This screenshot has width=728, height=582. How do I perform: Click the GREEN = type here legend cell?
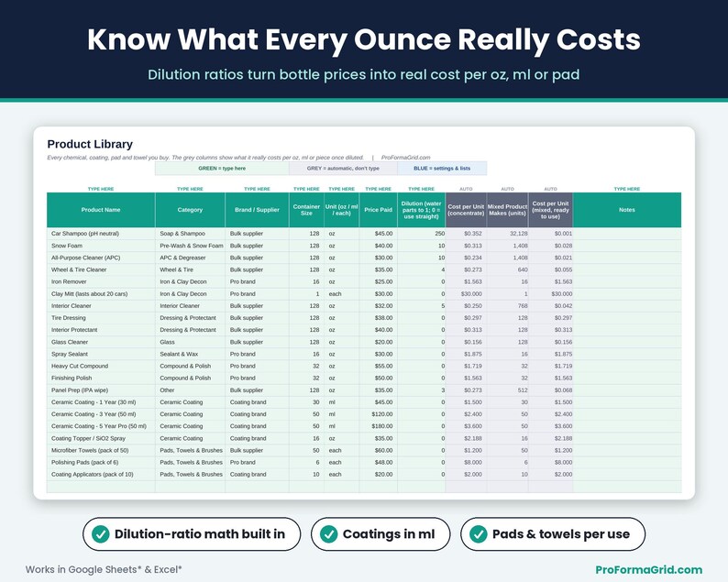(222, 169)
